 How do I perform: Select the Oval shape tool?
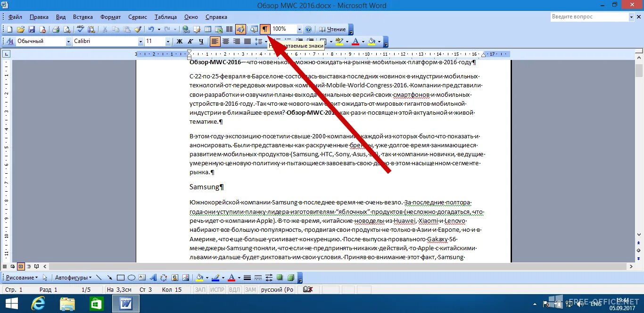(x=132, y=278)
